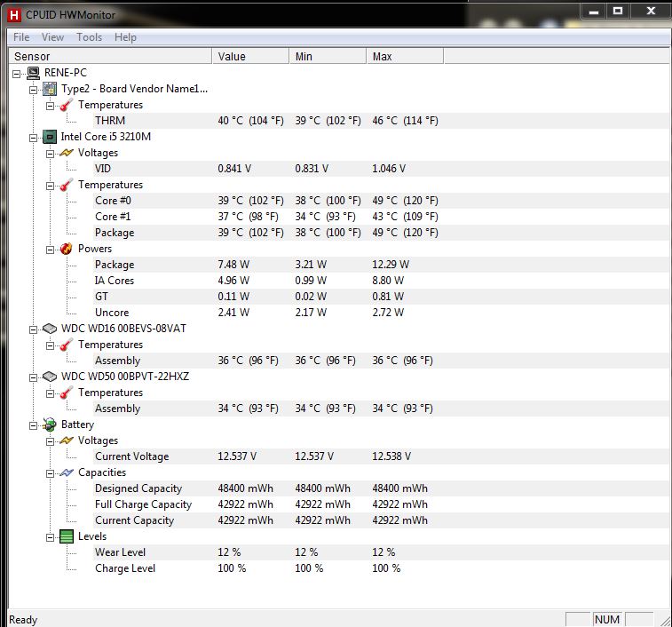Collapse the Battery node
The height and width of the screenshot is (627, 672).
pos(33,426)
